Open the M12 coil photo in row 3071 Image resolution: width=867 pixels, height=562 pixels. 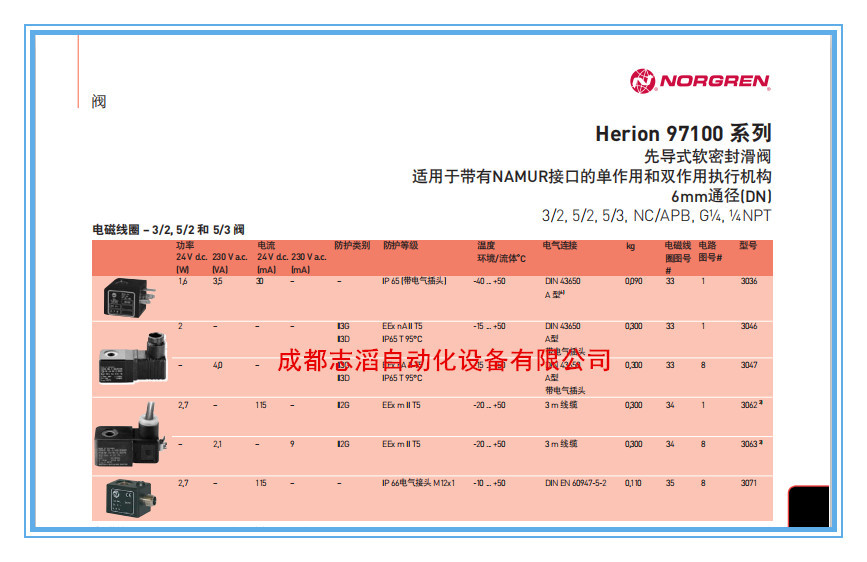(131, 496)
